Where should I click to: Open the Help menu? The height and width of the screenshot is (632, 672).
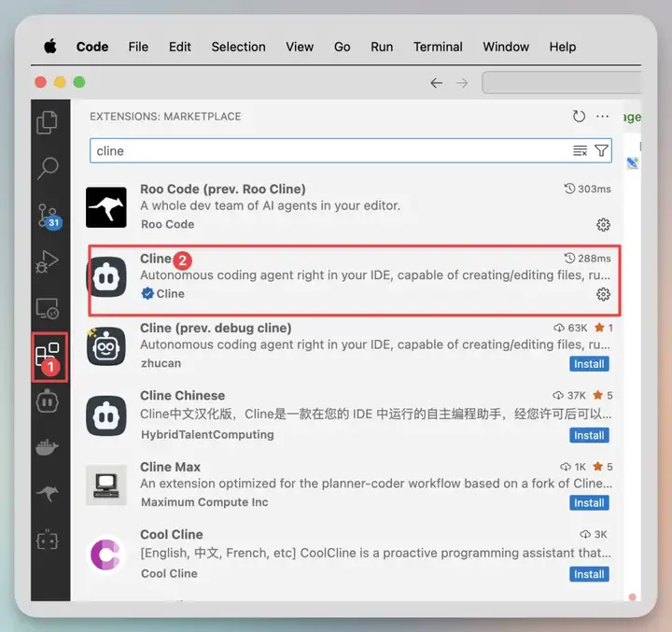pyautogui.click(x=562, y=47)
